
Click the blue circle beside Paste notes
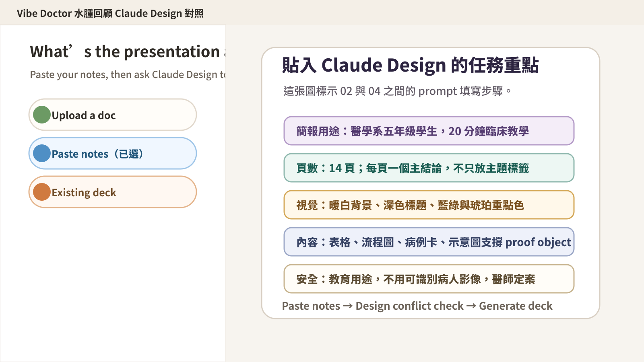[42, 153]
